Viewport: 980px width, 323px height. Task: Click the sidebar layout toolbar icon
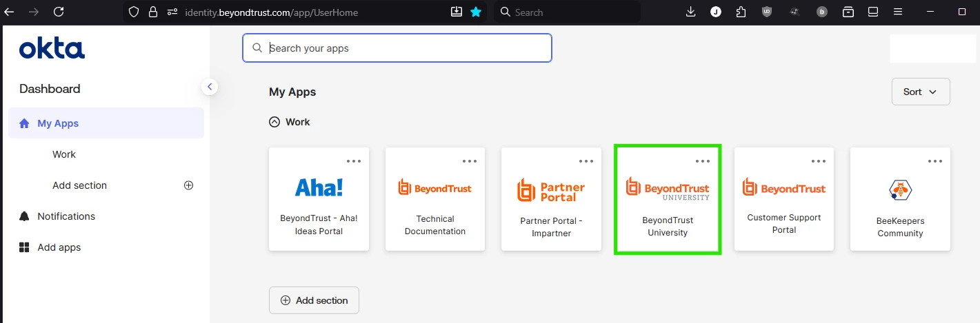(x=873, y=12)
